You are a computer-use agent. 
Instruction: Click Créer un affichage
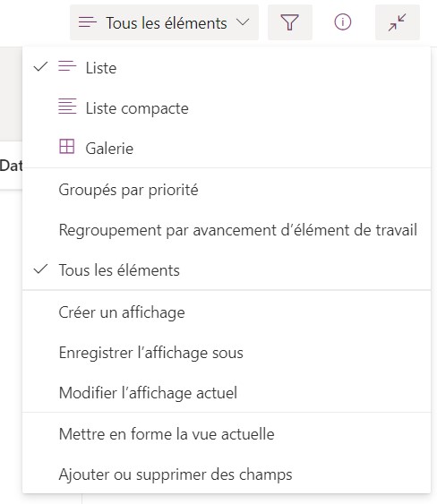point(227,312)
